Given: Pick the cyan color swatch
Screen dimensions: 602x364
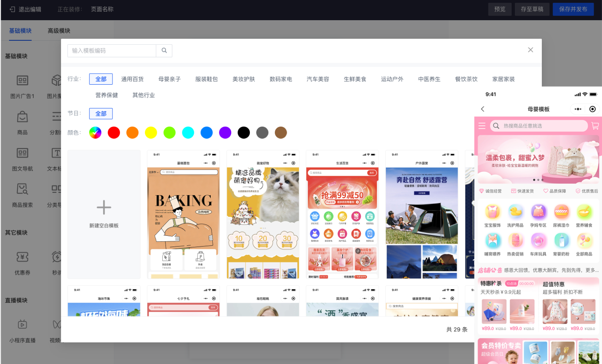Looking at the screenshot, I should (188, 133).
